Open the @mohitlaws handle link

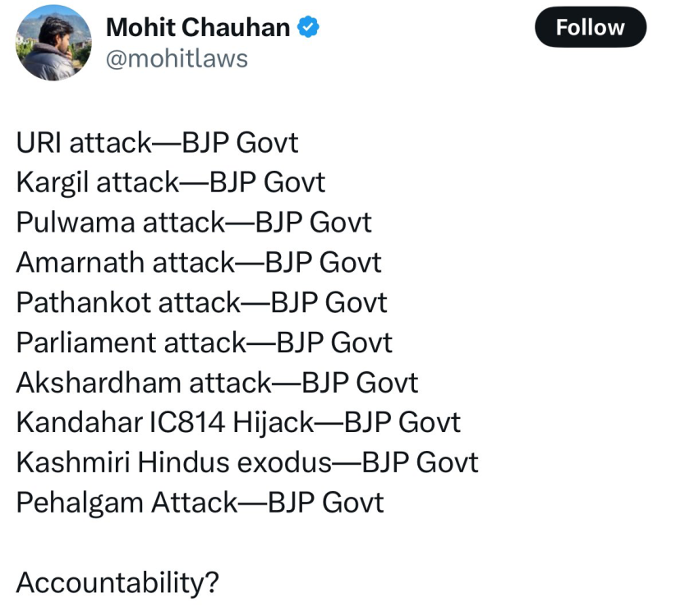(x=177, y=58)
